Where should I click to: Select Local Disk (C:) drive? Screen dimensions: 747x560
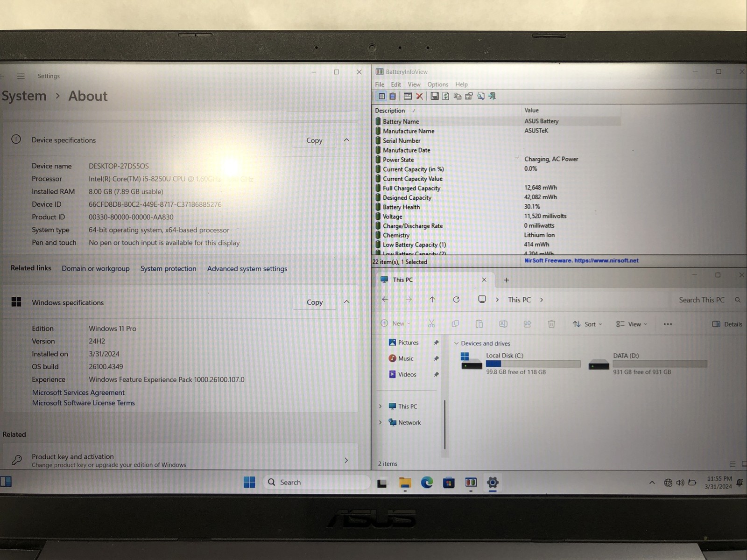point(520,364)
